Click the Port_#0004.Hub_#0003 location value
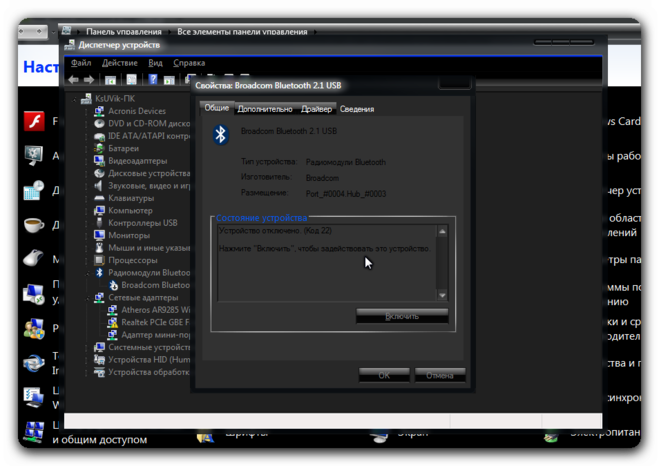The image size is (659, 466). tap(346, 194)
